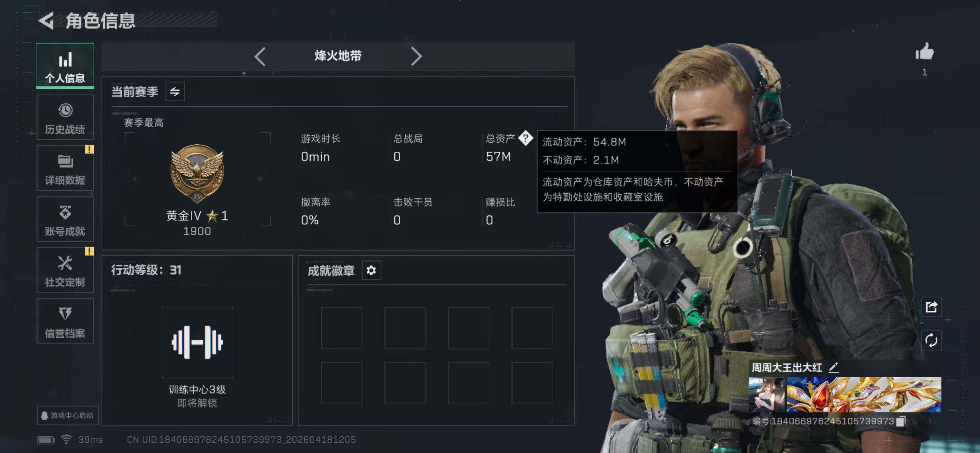Open the 总资产 question mark help icon
The image size is (980, 453).
click(x=525, y=138)
